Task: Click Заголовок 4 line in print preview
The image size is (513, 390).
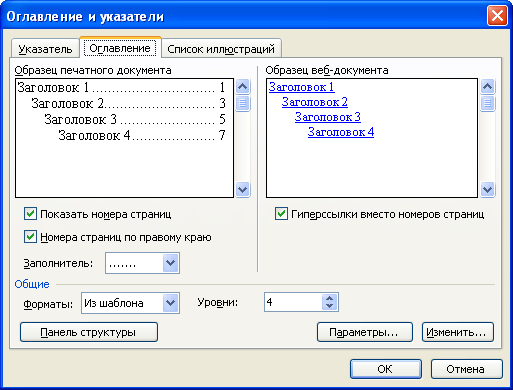Action: pos(142,135)
